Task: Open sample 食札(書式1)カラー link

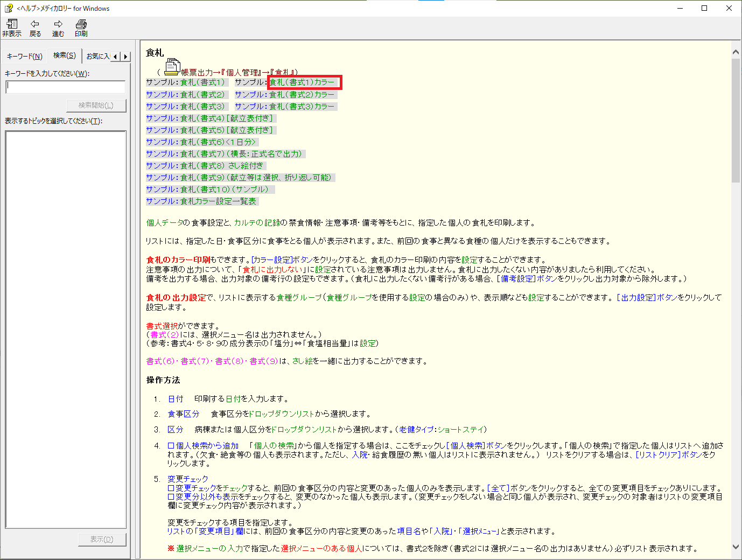Action: (302, 82)
